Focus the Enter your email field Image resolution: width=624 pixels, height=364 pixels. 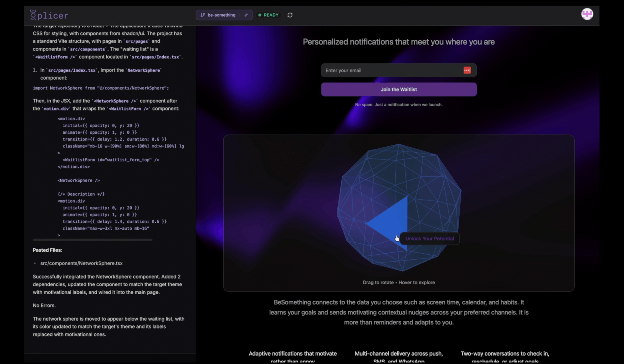click(391, 70)
